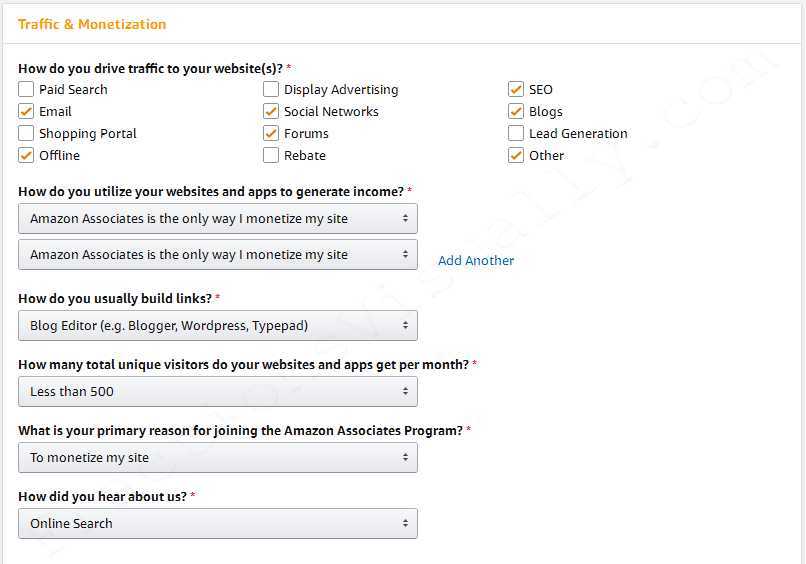Click the Traffic & Monetization section heading

(92, 24)
